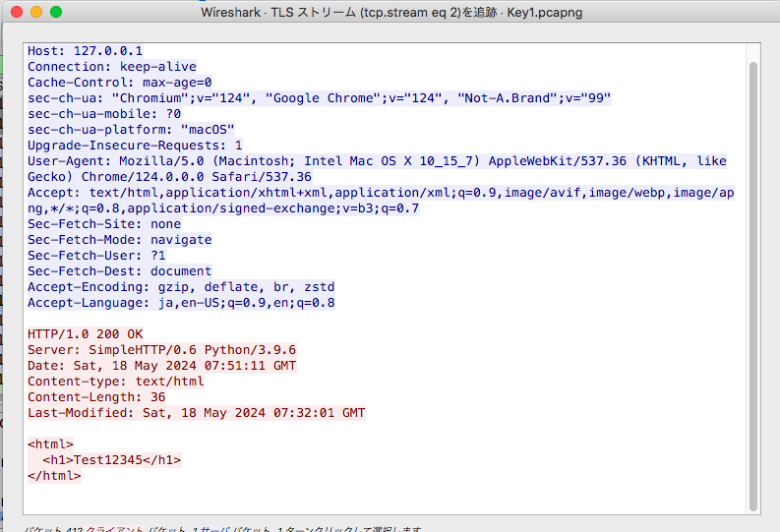Click the 'Host: 127.0.0.1' line
Screen dimensions: 780x532
click(x=85, y=51)
